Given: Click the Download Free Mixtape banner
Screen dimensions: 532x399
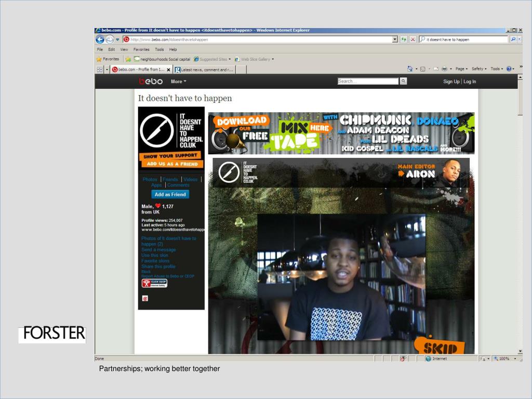Looking at the screenshot, I should 341,134.
